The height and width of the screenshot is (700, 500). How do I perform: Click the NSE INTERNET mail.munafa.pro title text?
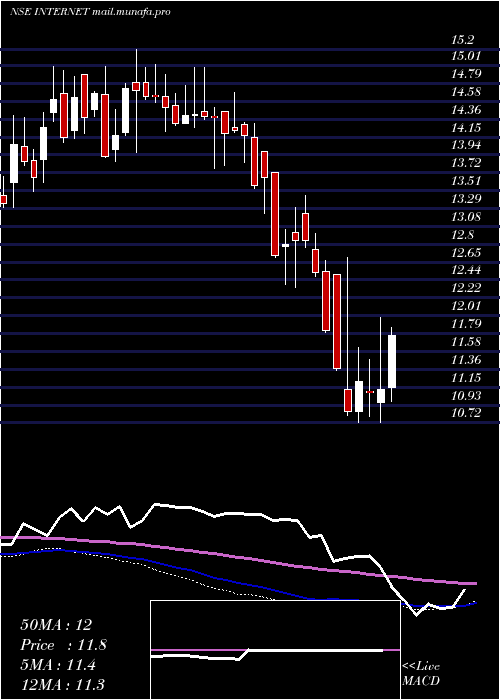[x=90, y=12]
